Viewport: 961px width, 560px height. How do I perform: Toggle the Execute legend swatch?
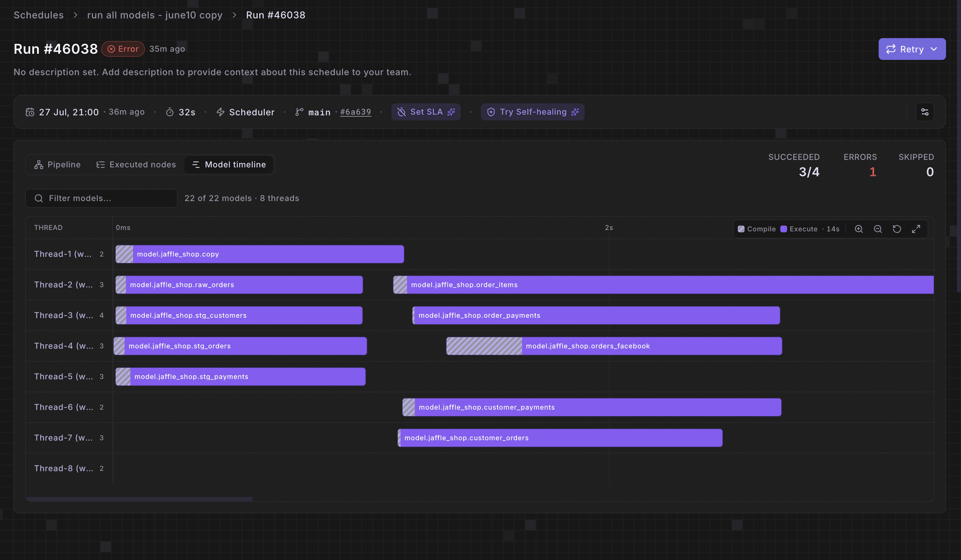pyautogui.click(x=784, y=229)
